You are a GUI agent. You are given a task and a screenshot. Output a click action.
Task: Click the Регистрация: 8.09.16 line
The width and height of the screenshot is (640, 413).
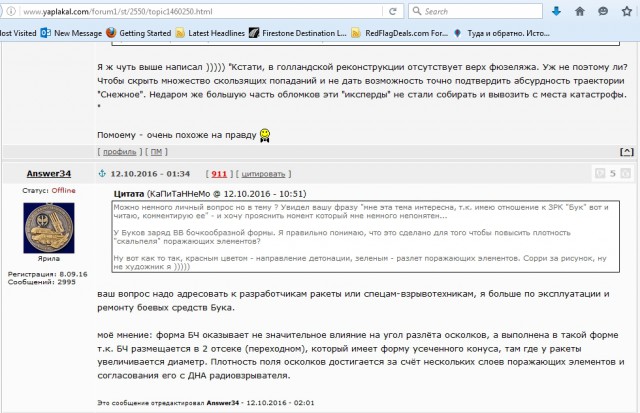tap(47, 274)
